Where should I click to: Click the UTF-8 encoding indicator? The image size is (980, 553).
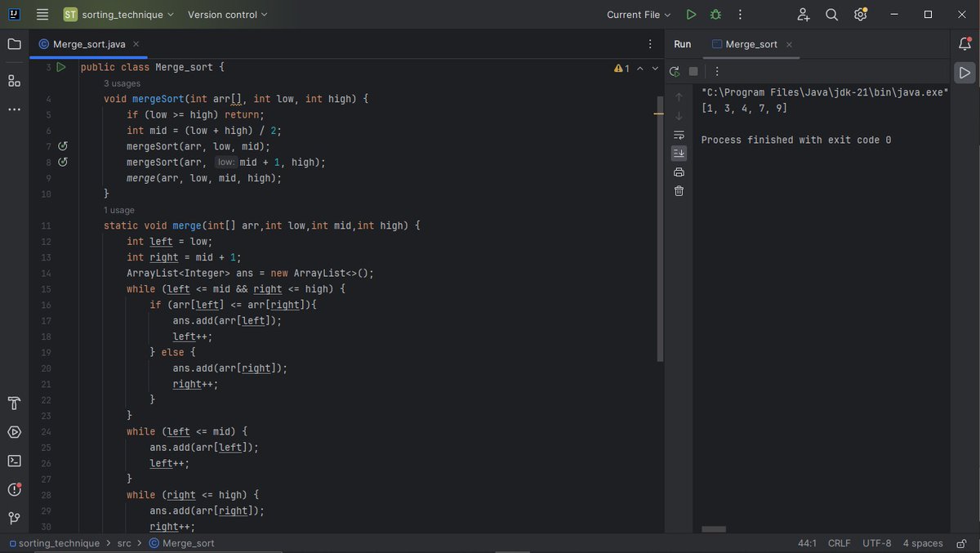(876, 542)
